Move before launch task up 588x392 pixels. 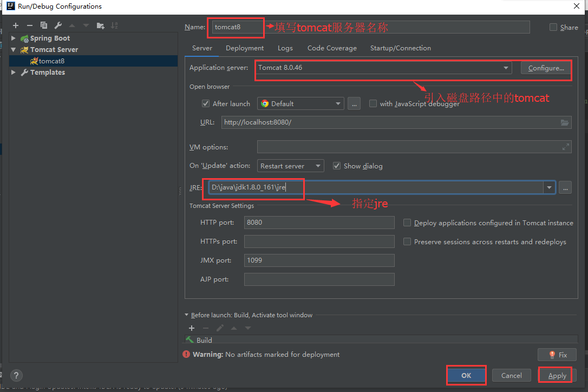234,328
